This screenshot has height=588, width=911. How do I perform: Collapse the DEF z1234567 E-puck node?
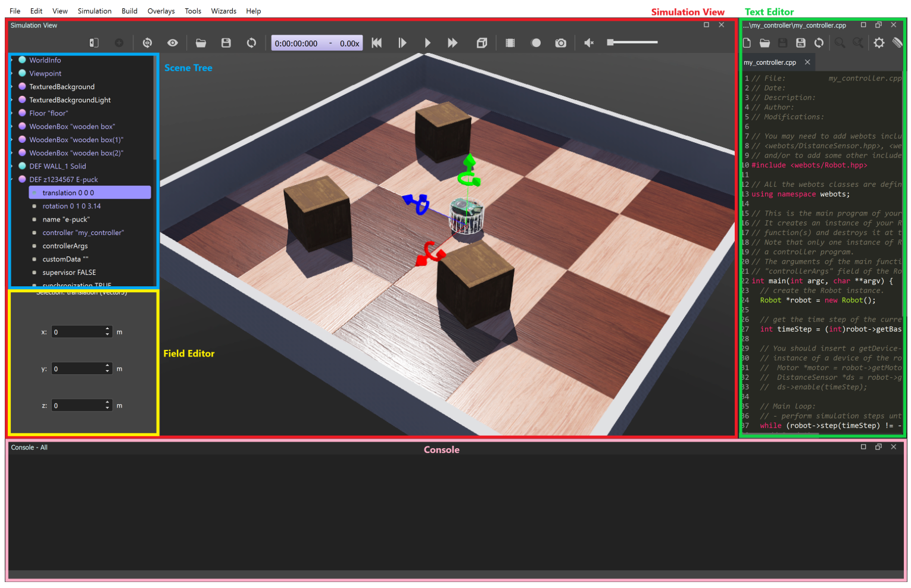point(13,179)
